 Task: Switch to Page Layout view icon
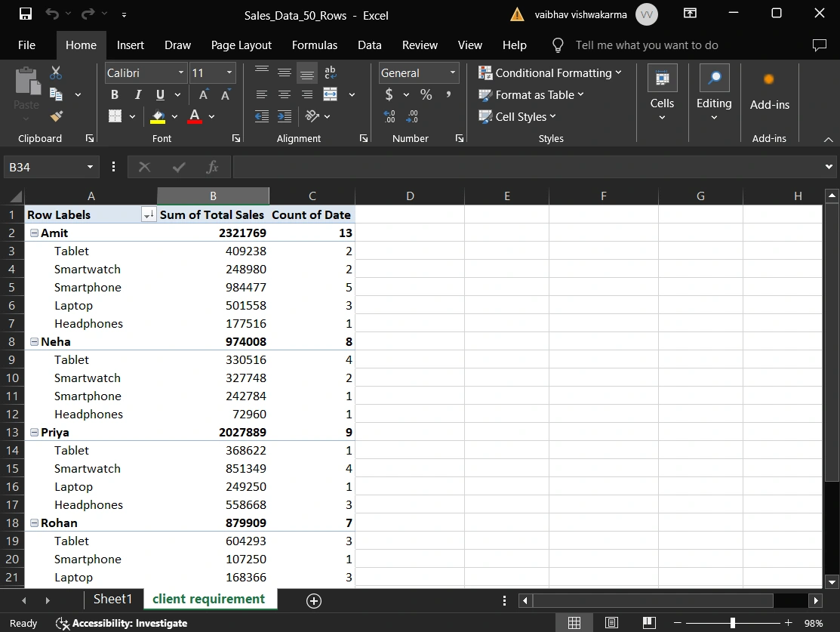pos(612,623)
